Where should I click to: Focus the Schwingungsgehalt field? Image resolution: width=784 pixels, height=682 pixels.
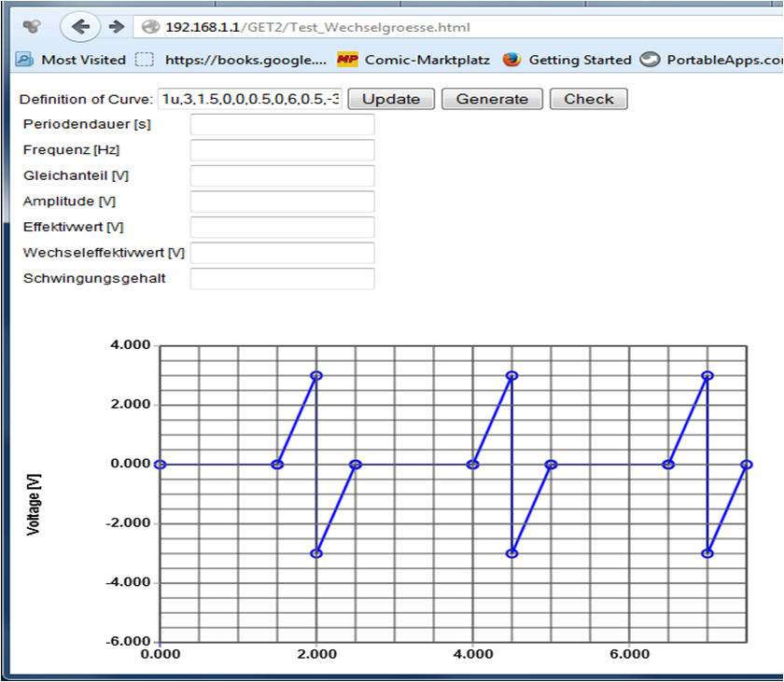coord(282,279)
